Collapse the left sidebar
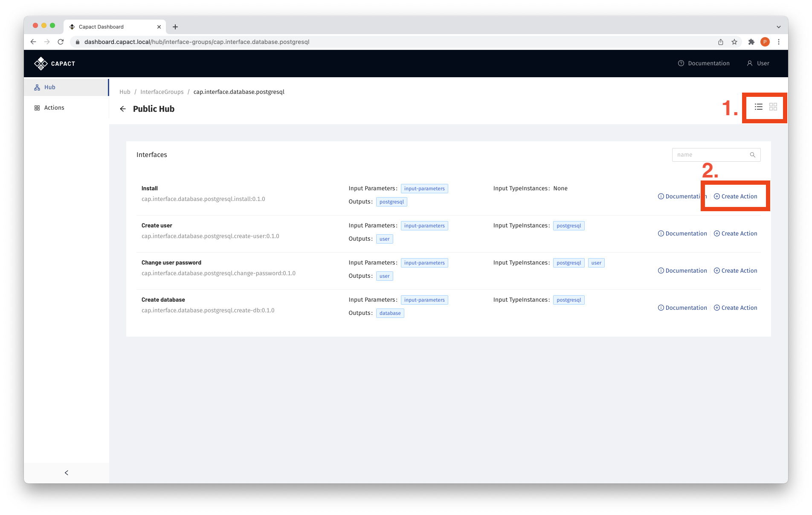 (x=67, y=473)
